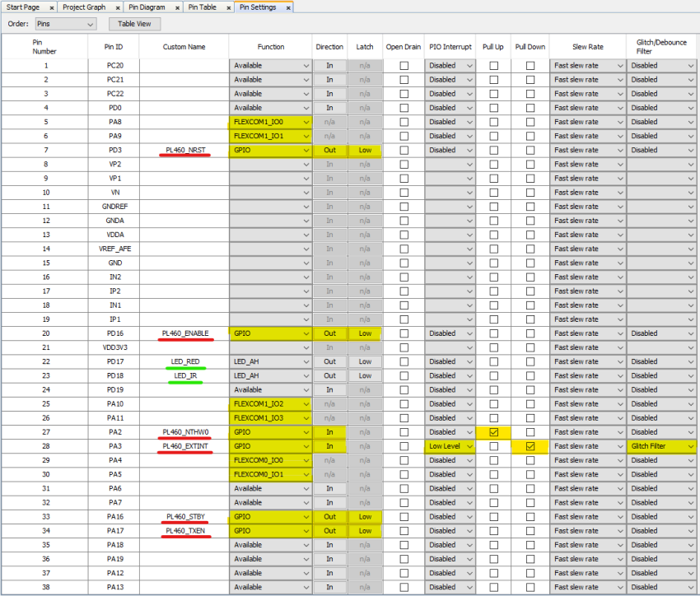This screenshot has width=700, height=596.
Task: Open the Order dropdown showing Pins
Action: click(66, 24)
